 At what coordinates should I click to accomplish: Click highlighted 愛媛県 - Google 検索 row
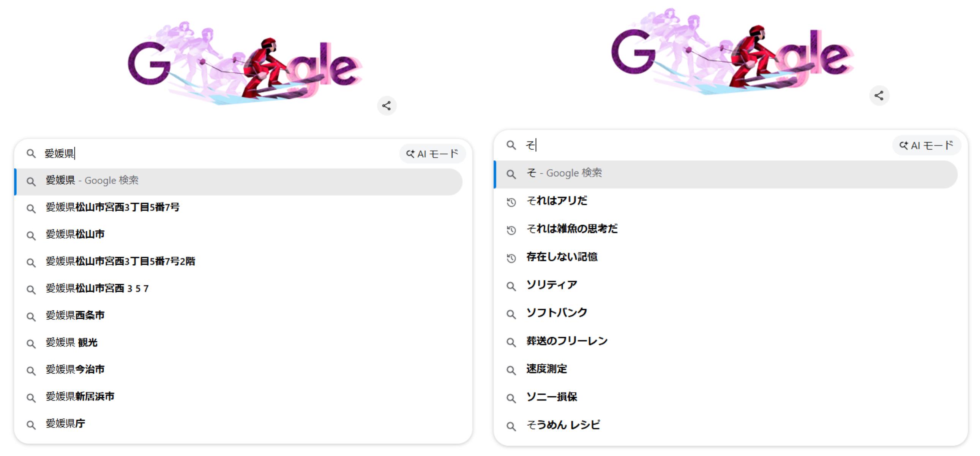[238, 181]
